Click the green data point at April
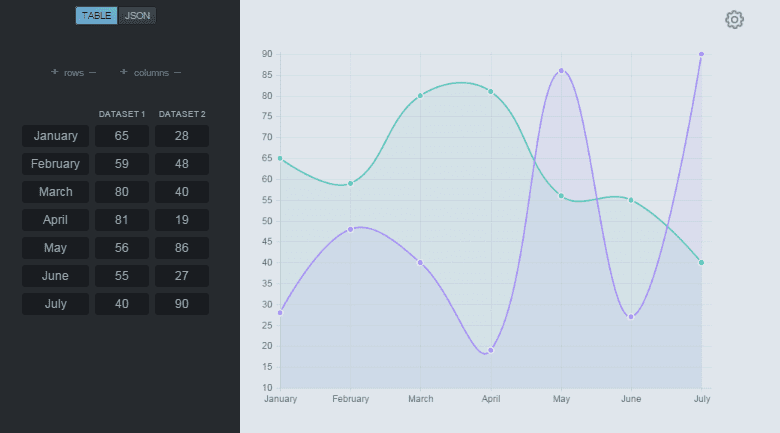This screenshot has height=433, width=780. (491, 92)
